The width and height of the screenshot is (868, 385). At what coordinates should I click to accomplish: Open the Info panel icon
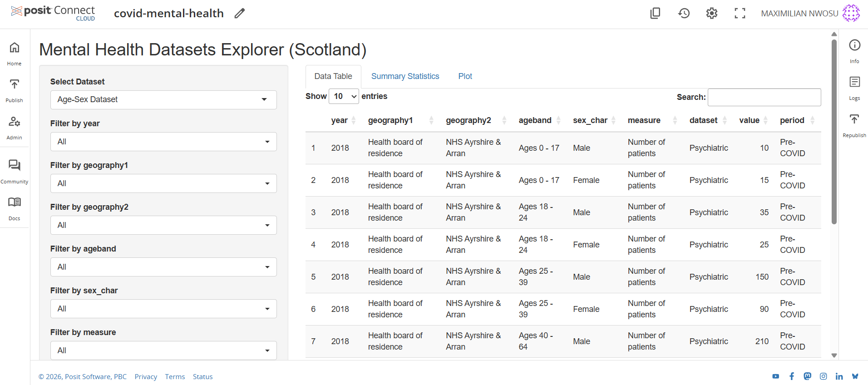click(854, 45)
